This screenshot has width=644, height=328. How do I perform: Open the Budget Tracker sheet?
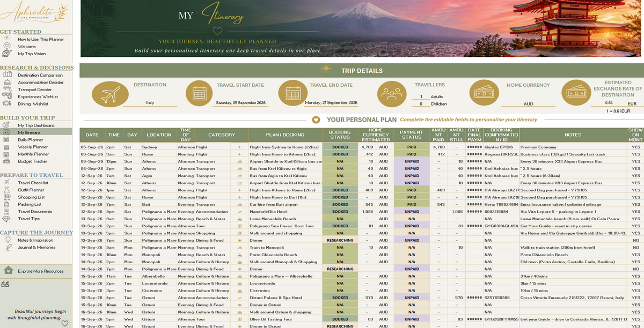32,161
